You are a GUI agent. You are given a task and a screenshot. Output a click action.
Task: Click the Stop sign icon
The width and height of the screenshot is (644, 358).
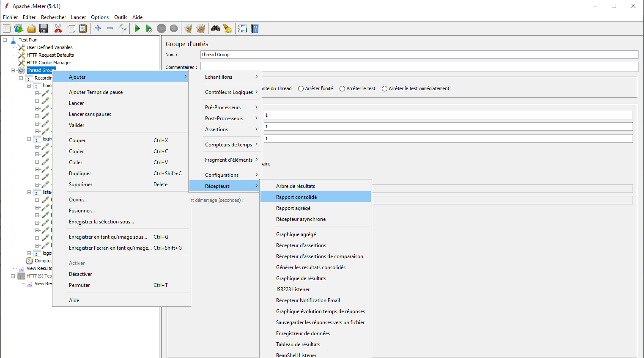[162, 28]
